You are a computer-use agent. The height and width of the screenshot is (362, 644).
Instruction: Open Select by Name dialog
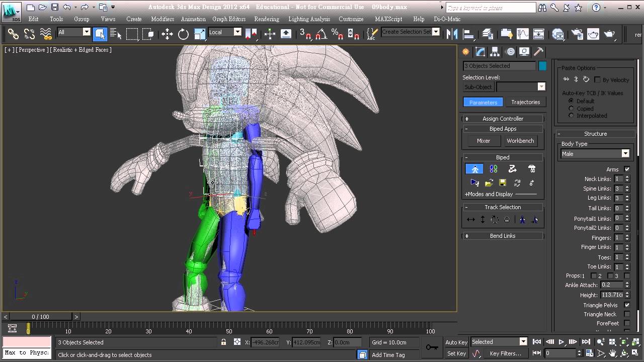coord(116,34)
